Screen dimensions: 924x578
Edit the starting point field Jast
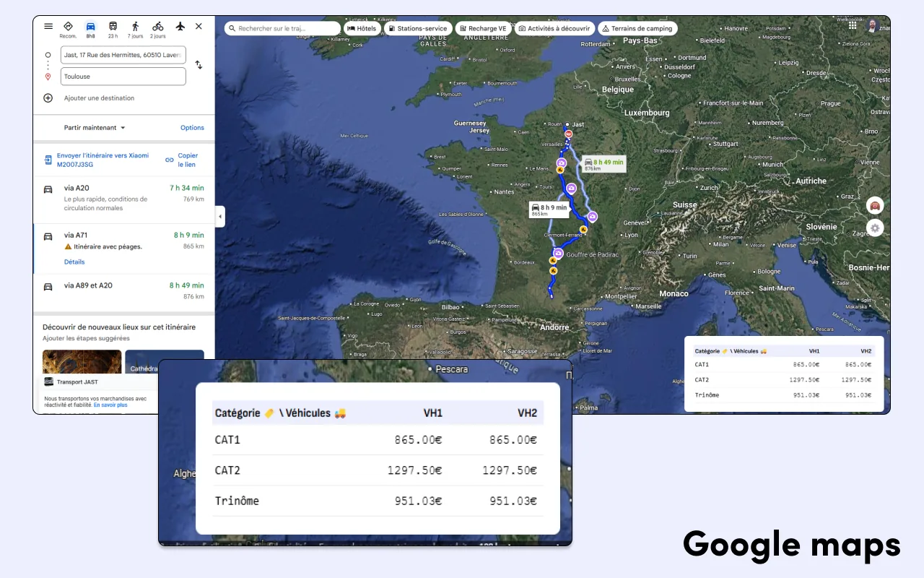(x=123, y=55)
